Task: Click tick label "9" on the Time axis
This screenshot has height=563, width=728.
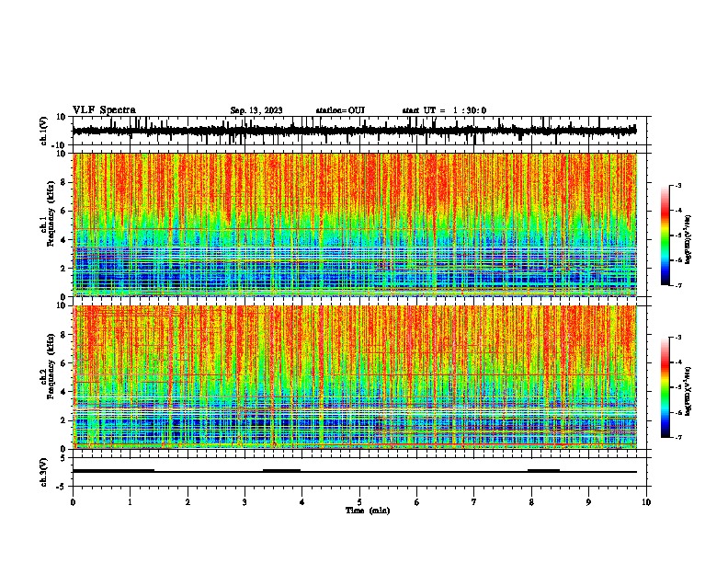Action: (x=588, y=502)
